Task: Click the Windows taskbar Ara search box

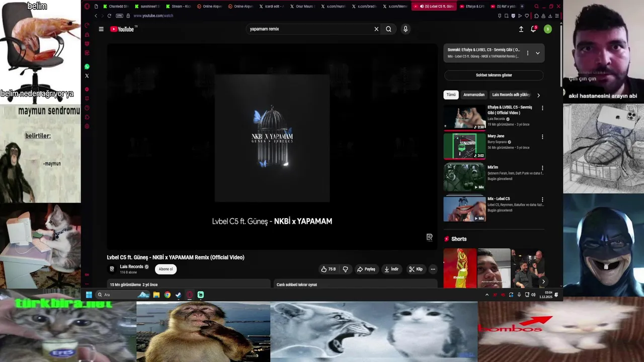Action: tap(123, 295)
